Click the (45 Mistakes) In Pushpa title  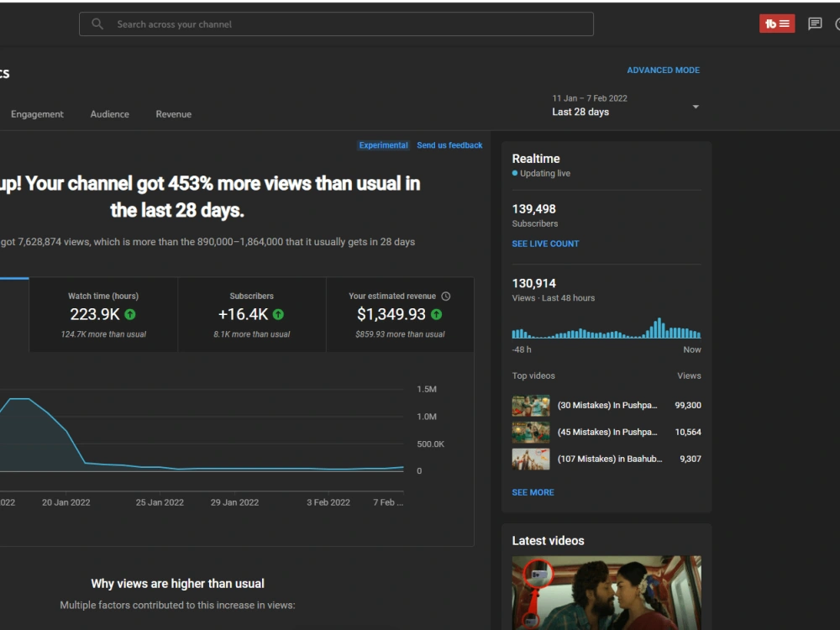pyautogui.click(x=607, y=433)
